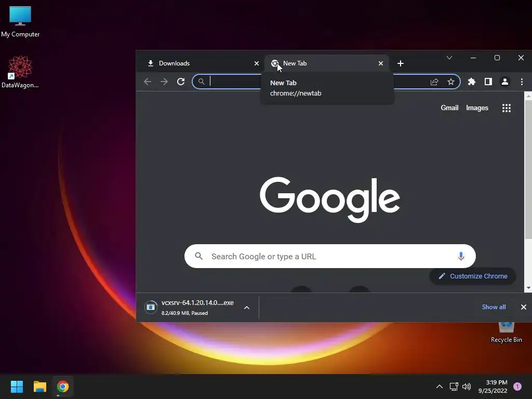Dismiss the downloads bar
Screen dimensions: 532x399
tap(524, 307)
